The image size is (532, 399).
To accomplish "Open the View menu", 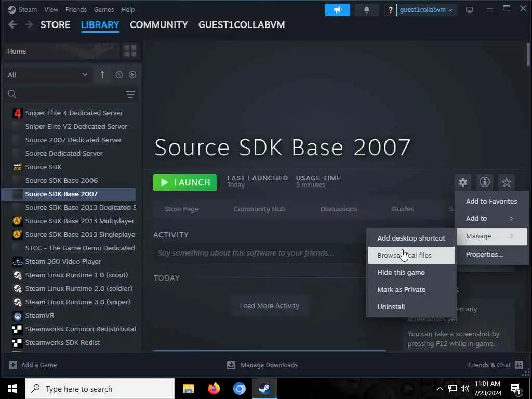I will (51, 9).
